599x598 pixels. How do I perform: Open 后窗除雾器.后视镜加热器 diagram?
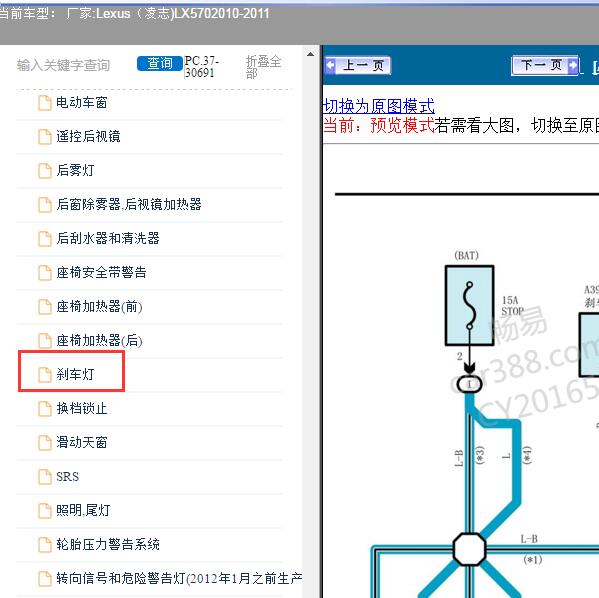point(129,204)
